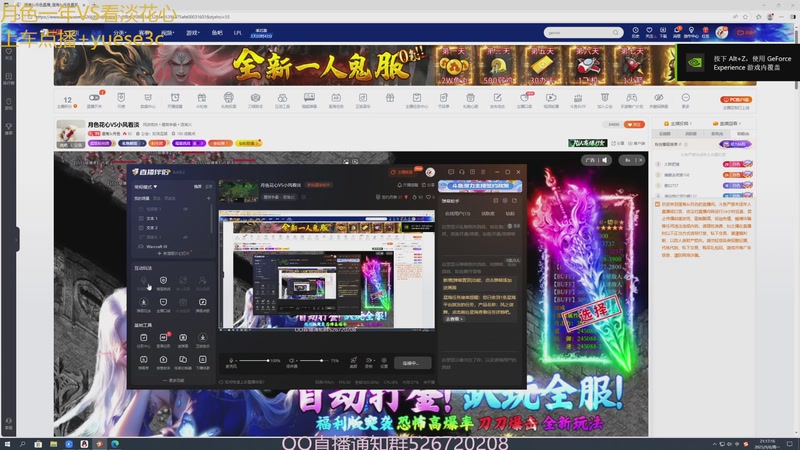Click chat message icon in companion title bar
The height and width of the screenshot is (450, 800).
(x=451, y=172)
